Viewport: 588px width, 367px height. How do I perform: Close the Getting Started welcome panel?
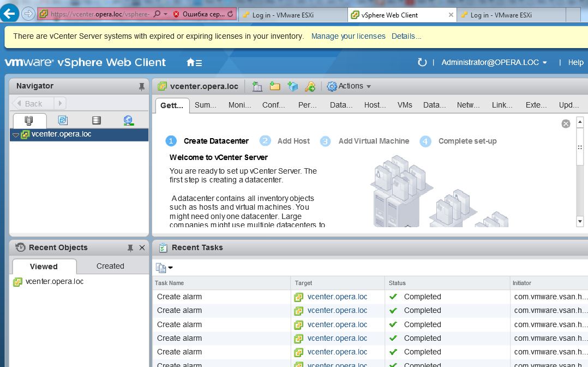click(566, 123)
